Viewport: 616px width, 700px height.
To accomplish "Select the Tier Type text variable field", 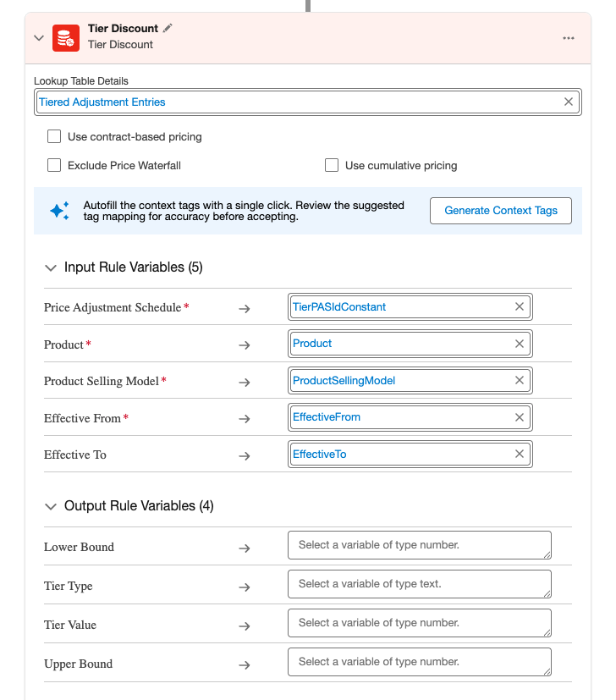I will click(420, 584).
